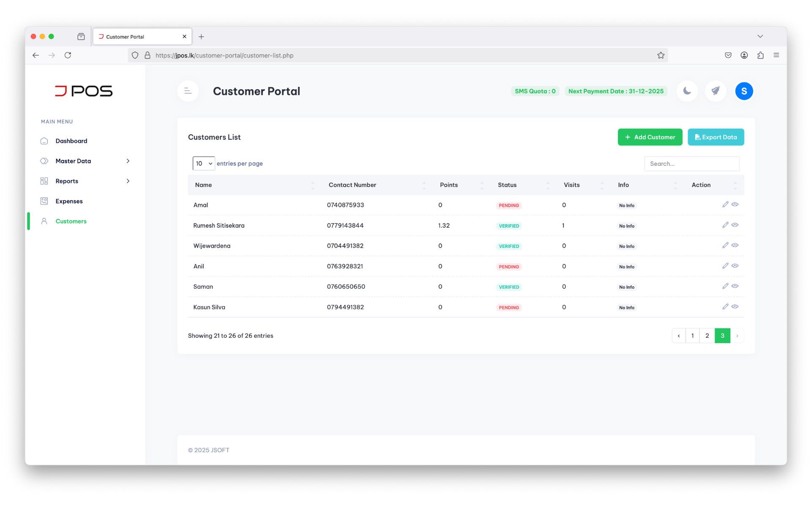Image resolution: width=812 pixels, height=508 pixels.
Task: Bookmark this page with star icon
Action: pos(661,55)
